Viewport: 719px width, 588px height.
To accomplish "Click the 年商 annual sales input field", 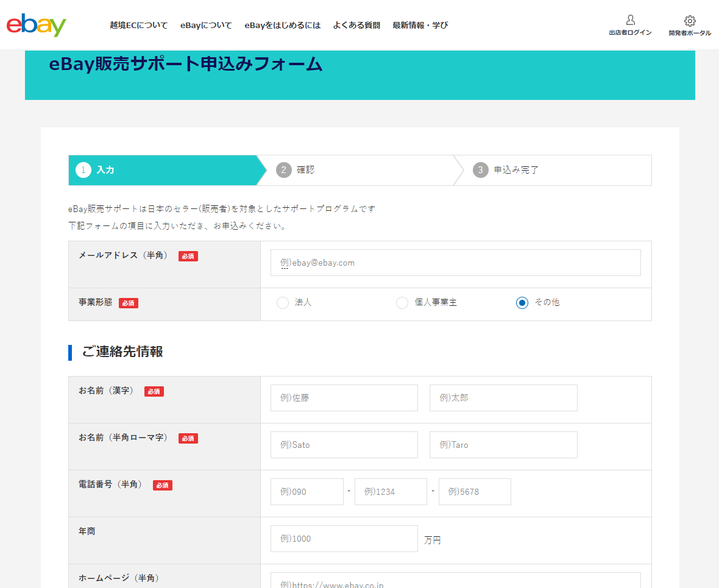I will (344, 538).
